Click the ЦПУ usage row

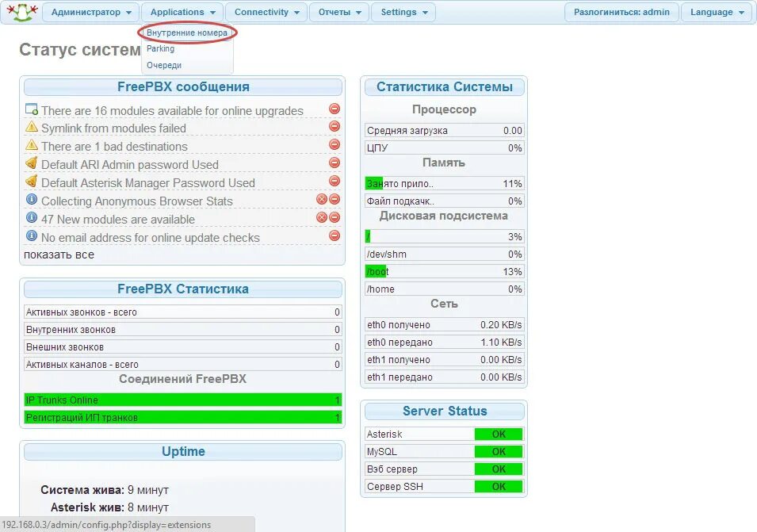[444, 147]
